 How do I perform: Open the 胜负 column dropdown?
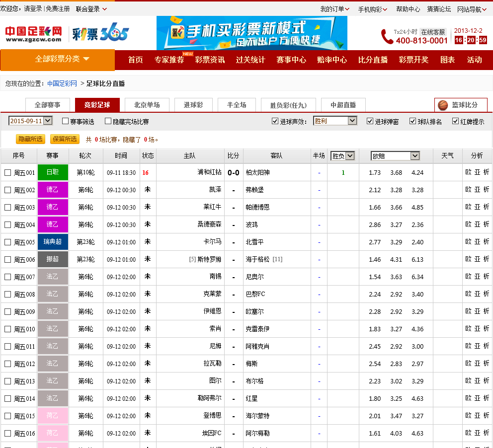click(x=343, y=156)
